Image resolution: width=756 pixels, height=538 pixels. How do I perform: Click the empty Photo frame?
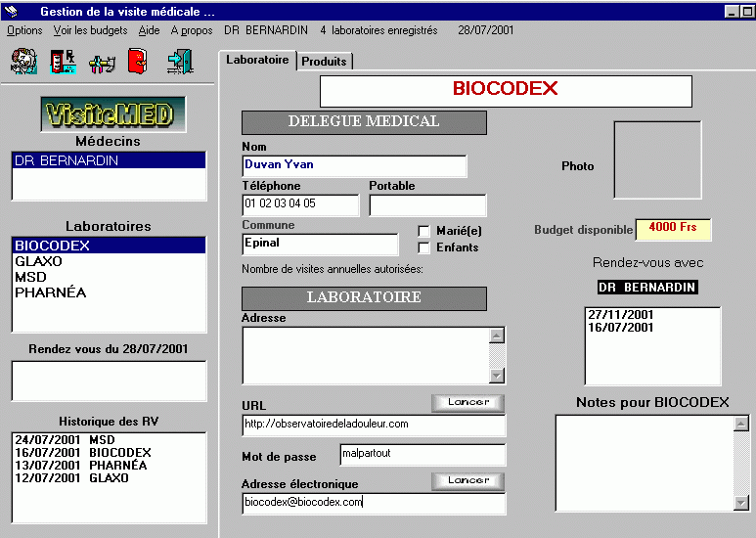[x=657, y=159]
